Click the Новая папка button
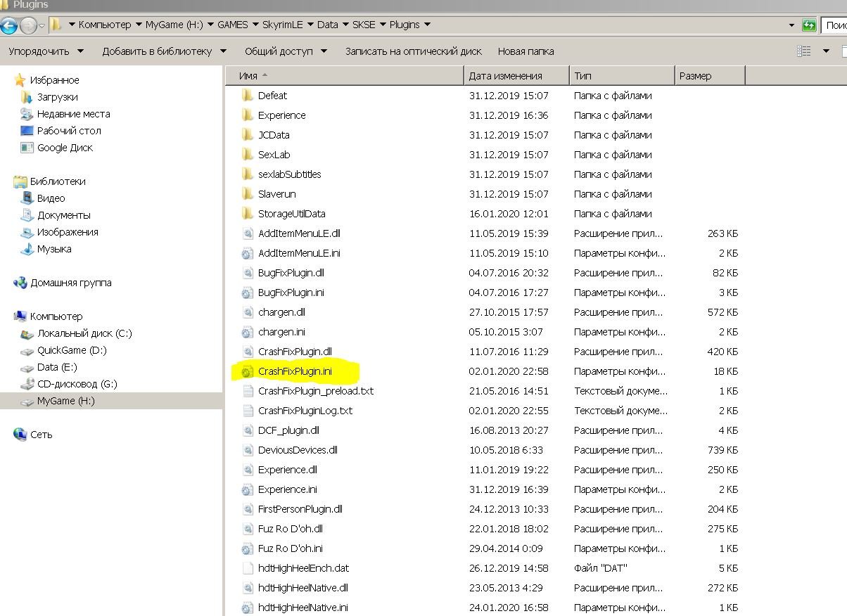Viewport: 847px width, 616px height. click(x=526, y=51)
